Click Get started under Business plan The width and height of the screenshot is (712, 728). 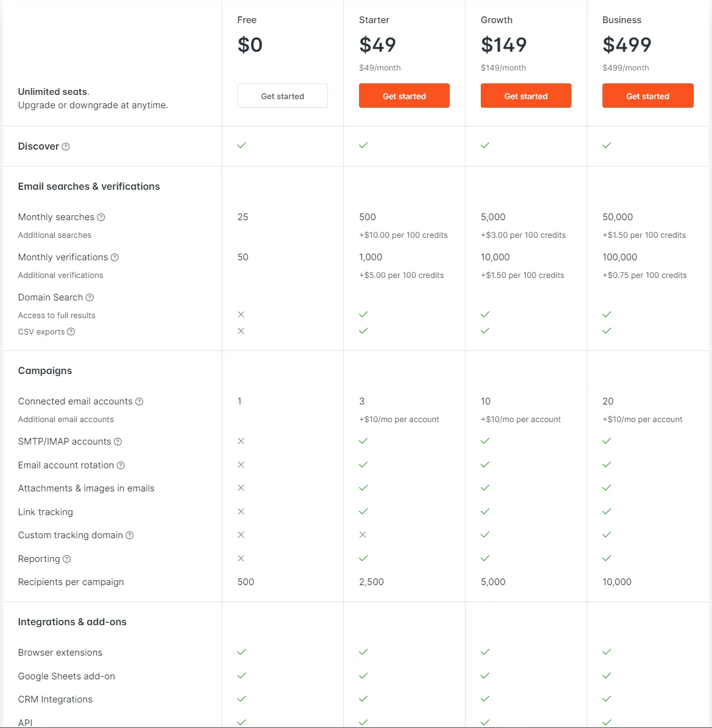click(647, 95)
